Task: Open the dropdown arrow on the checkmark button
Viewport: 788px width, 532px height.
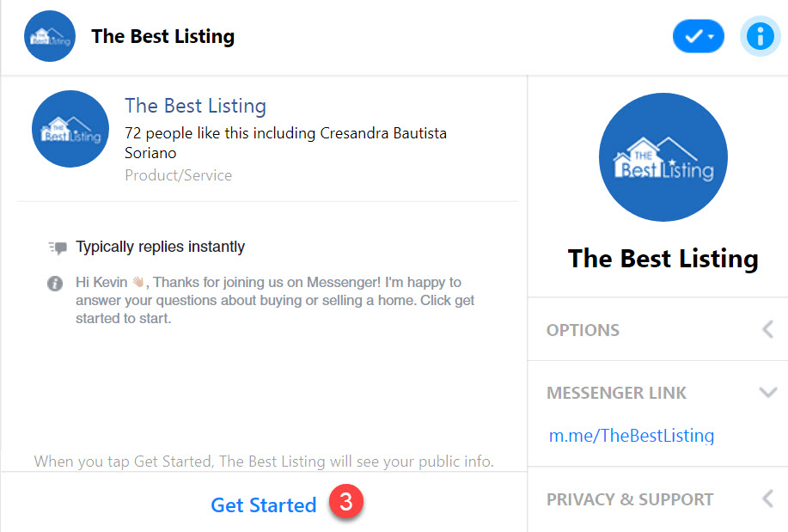Action: (x=709, y=36)
